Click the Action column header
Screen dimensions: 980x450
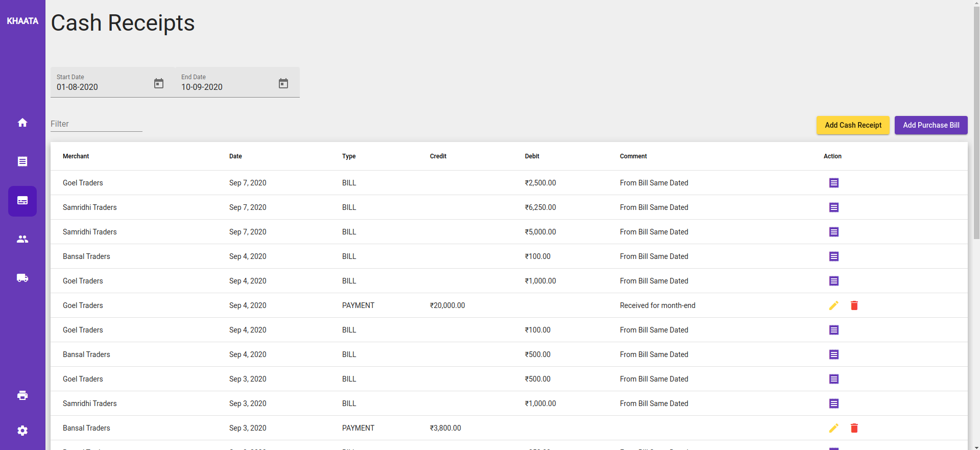click(x=832, y=156)
